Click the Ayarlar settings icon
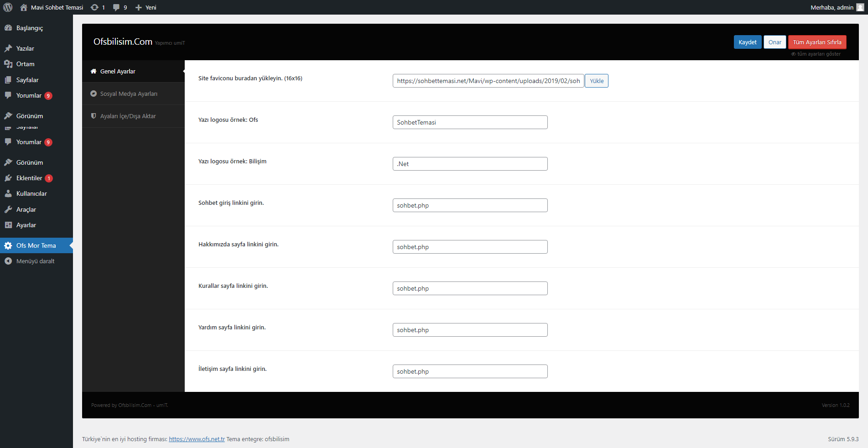 (x=8, y=225)
